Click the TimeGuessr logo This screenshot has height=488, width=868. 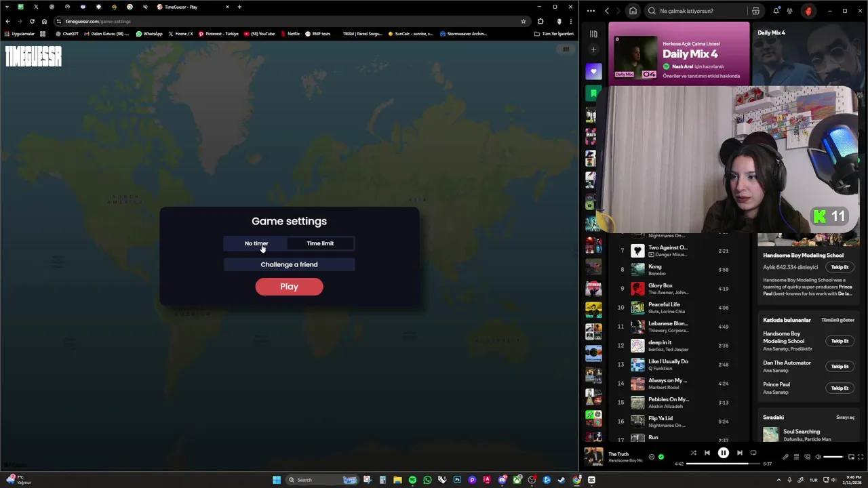coord(33,56)
